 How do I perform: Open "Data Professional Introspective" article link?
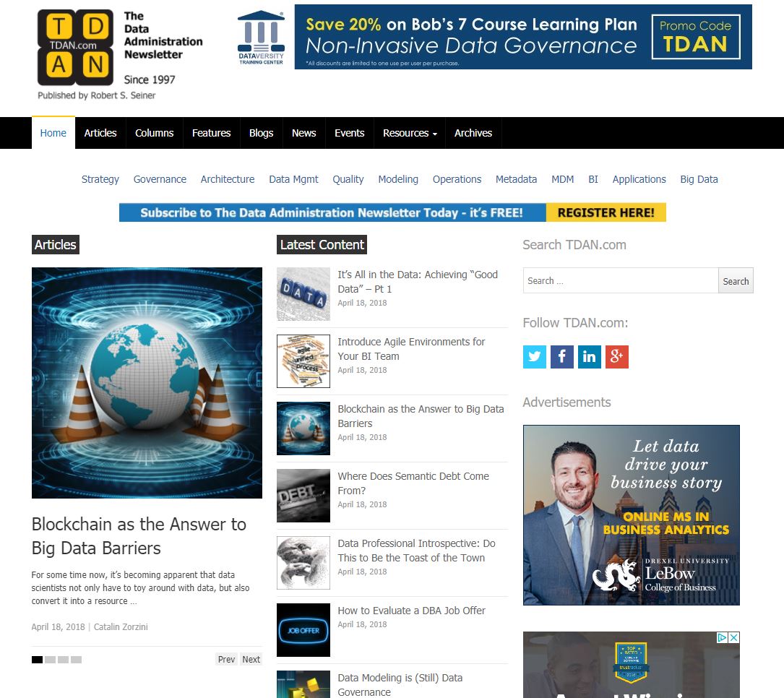tap(416, 551)
